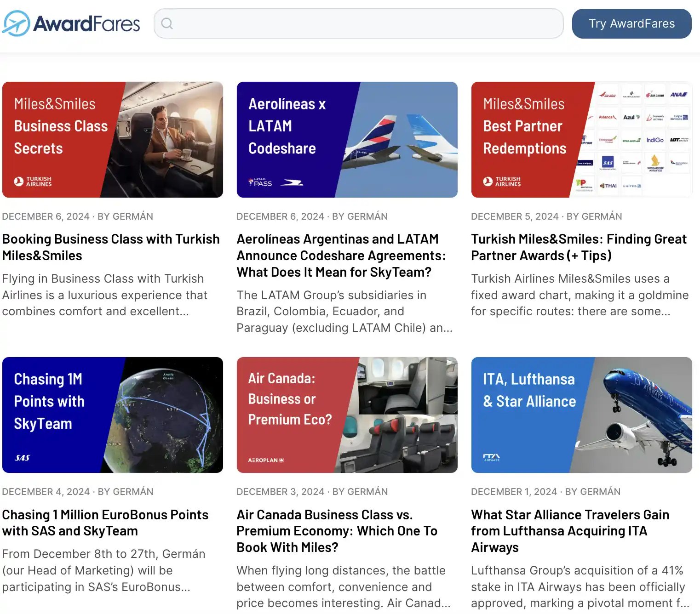700x614 pixels.
Task: Click Turkish Airlines logo on Best Partner Redemptions card
Action: click(x=502, y=182)
